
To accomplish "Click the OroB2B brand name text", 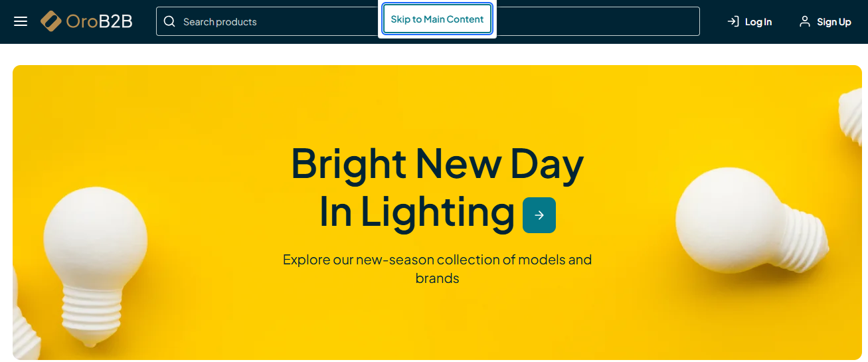I will [x=100, y=22].
